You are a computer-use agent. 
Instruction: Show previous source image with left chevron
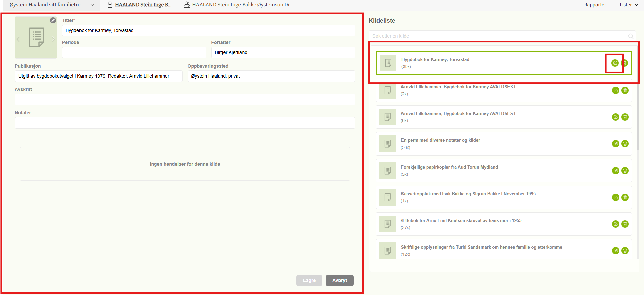pos(18,39)
